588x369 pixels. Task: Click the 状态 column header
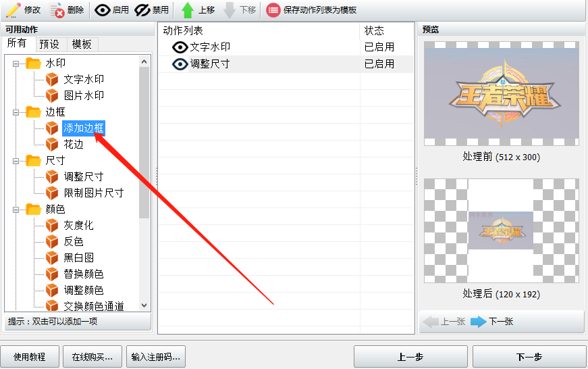tap(387, 30)
